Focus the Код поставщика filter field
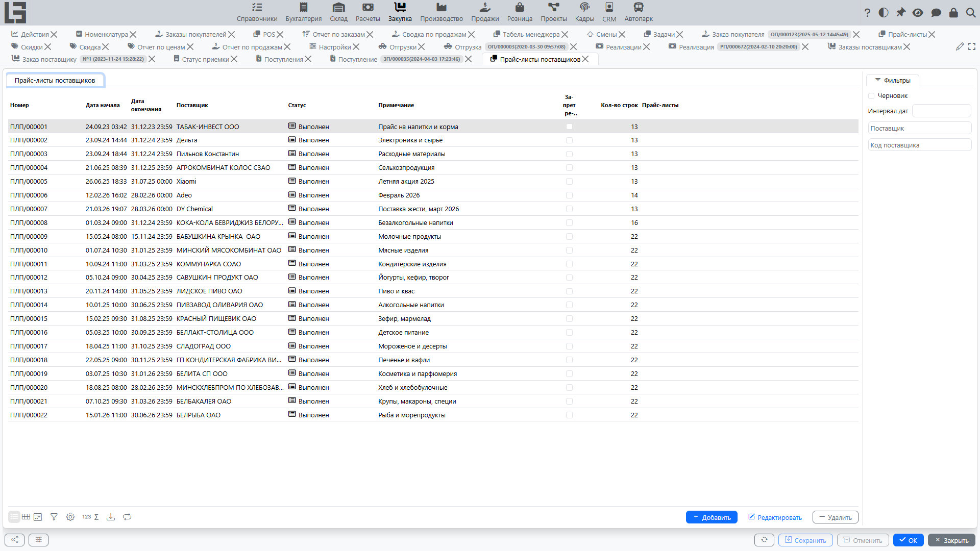The width and height of the screenshot is (980, 551). point(920,145)
